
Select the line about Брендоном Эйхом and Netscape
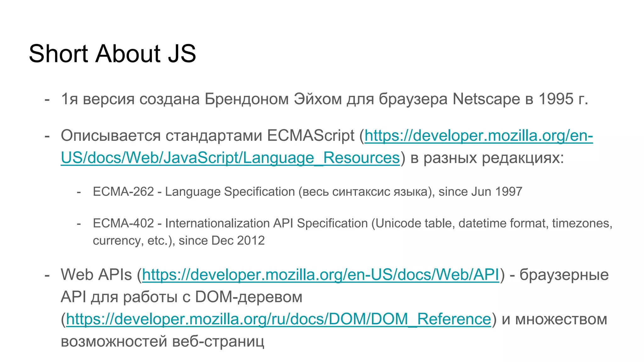[325, 99]
